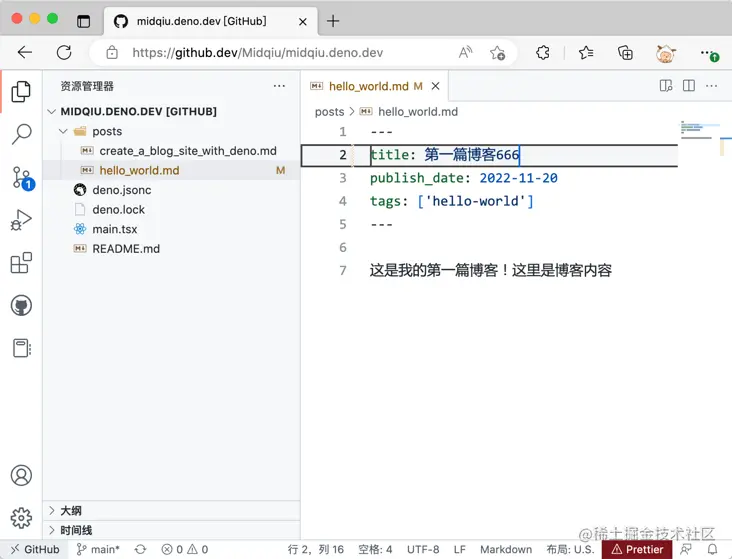Open browser Extensions puzzle icon
732x559 pixels.
[x=542, y=53]
